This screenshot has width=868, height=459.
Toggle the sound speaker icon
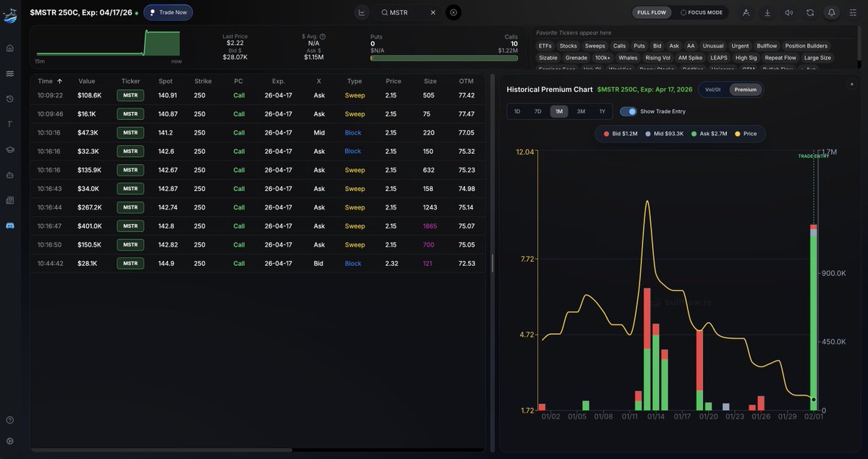click(788, 12)
